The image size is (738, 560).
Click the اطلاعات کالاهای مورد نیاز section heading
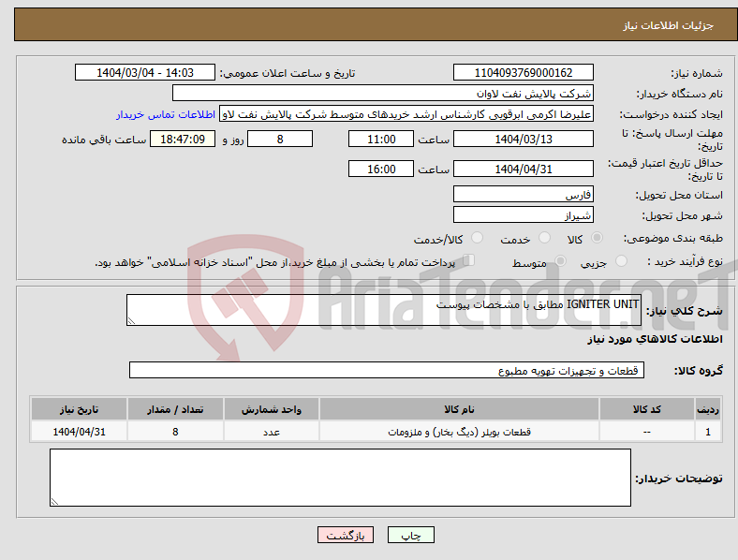point(655,339)
